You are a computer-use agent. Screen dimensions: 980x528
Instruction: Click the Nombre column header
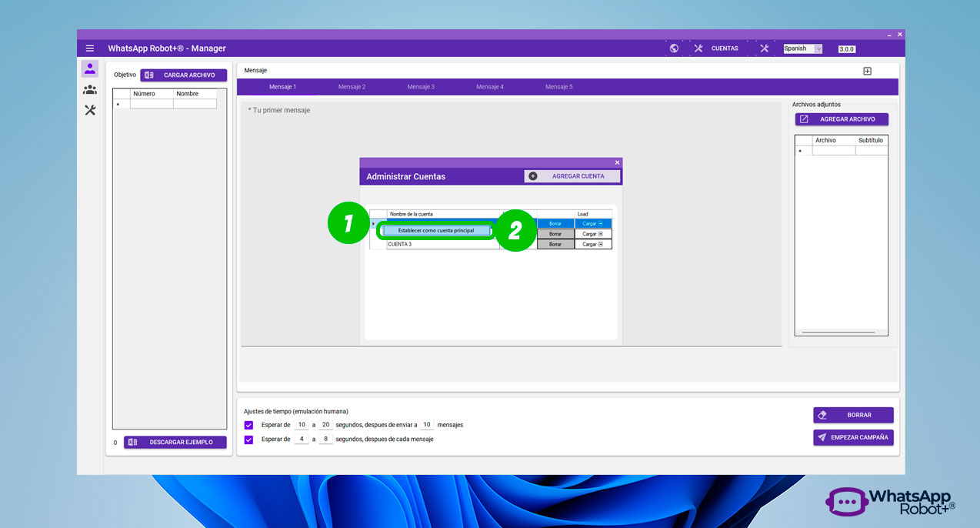[195, 94]
